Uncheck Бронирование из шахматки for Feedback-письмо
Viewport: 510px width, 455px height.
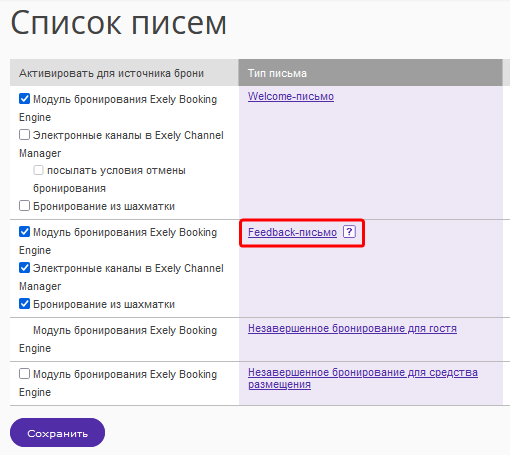(24, 304)
